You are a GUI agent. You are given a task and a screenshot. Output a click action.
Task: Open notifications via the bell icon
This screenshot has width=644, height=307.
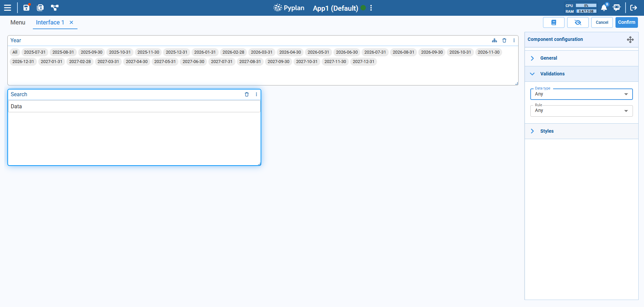[604, 7]
